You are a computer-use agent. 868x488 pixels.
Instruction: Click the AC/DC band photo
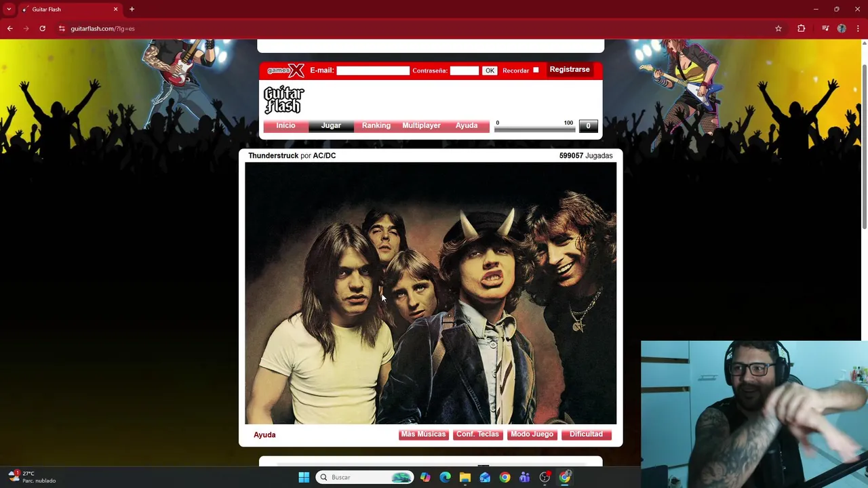[431, 293]
